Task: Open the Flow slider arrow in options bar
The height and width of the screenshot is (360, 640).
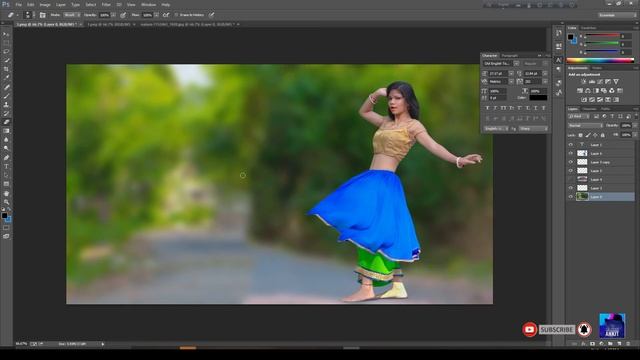Action: tap(156, 15)
